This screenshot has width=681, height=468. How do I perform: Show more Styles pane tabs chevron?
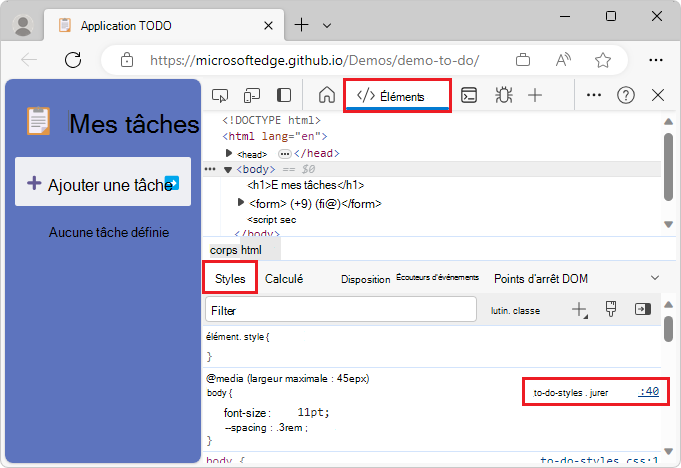pyautogui.click(x=655, y=278)
